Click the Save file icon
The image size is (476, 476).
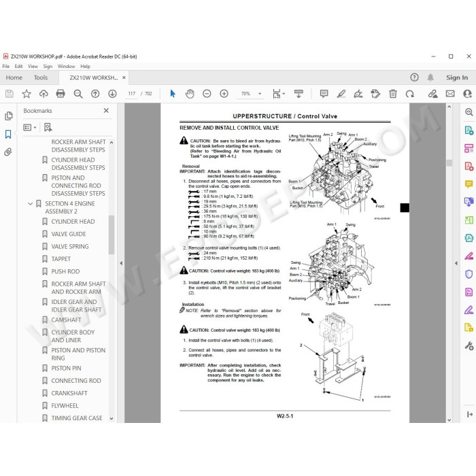pos(10,94)
